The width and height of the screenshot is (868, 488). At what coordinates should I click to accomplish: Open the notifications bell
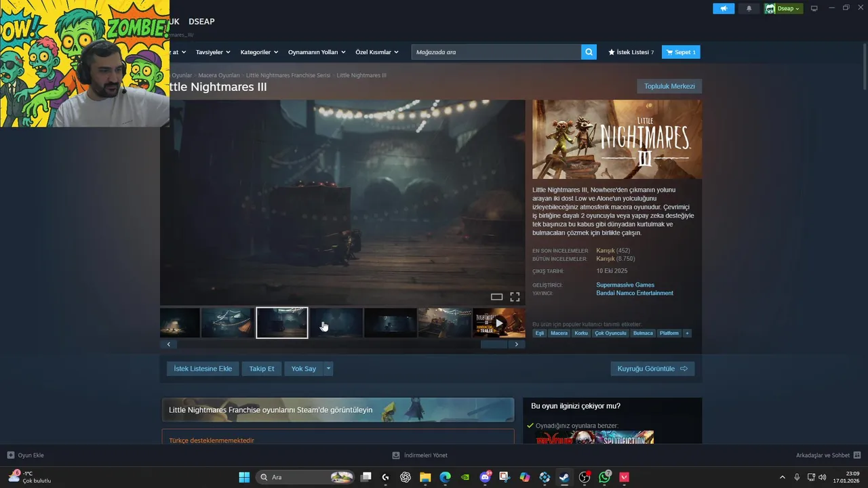coord(749,8)
